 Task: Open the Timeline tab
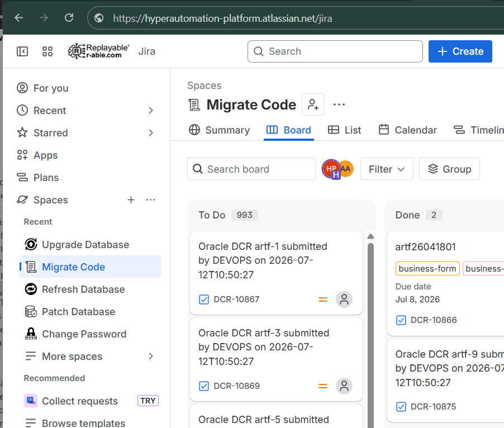pos(478,130)
